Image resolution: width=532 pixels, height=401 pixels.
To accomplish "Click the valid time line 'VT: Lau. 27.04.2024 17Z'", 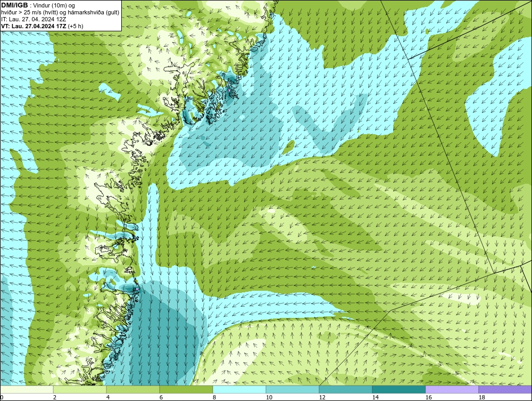I will (x=34, y=26).
